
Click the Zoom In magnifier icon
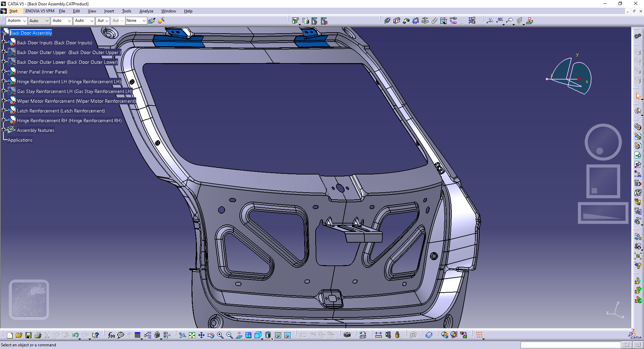220,335
